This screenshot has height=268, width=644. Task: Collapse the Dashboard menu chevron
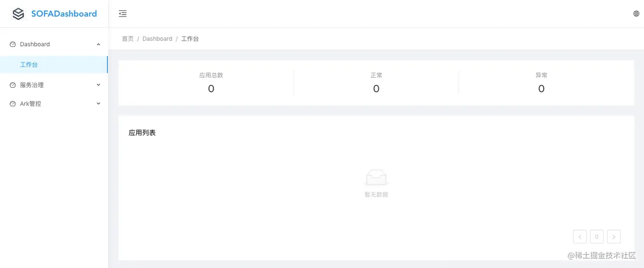click(99, 44)
